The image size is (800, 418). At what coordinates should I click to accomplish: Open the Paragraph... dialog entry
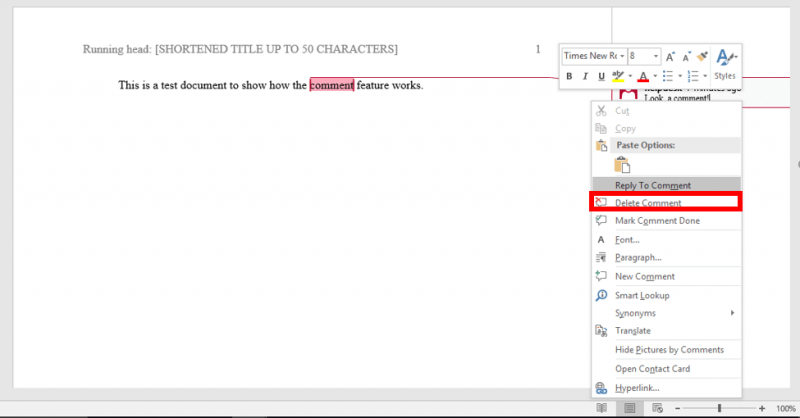tap(666, 257)
